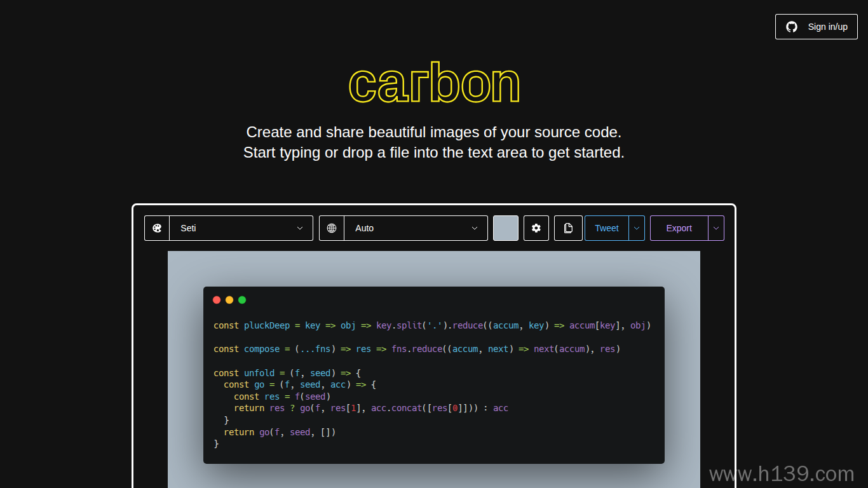Click the Sign in/up button text
Screen dimensions: 868x488
click(x=827, y=27)
